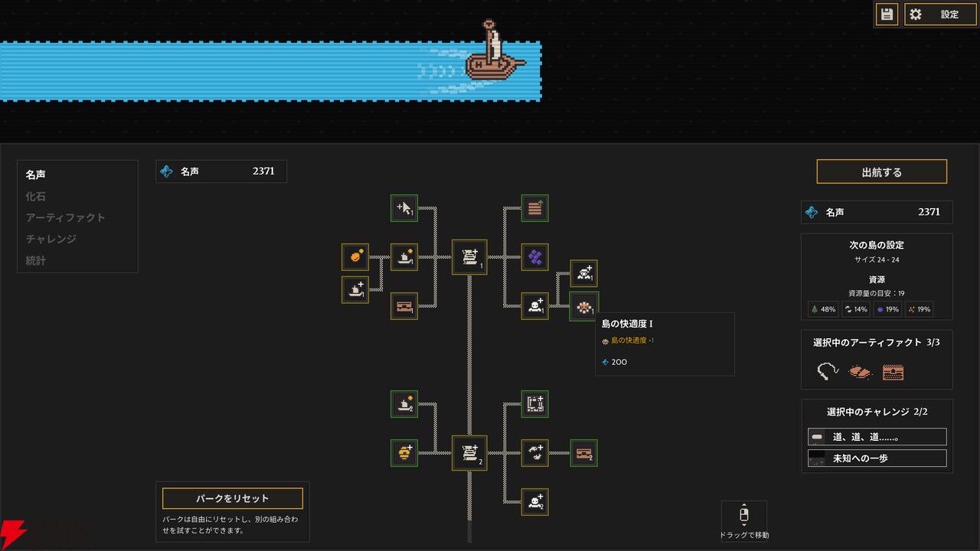Select the 統計 statistics tab

(36, 260)
